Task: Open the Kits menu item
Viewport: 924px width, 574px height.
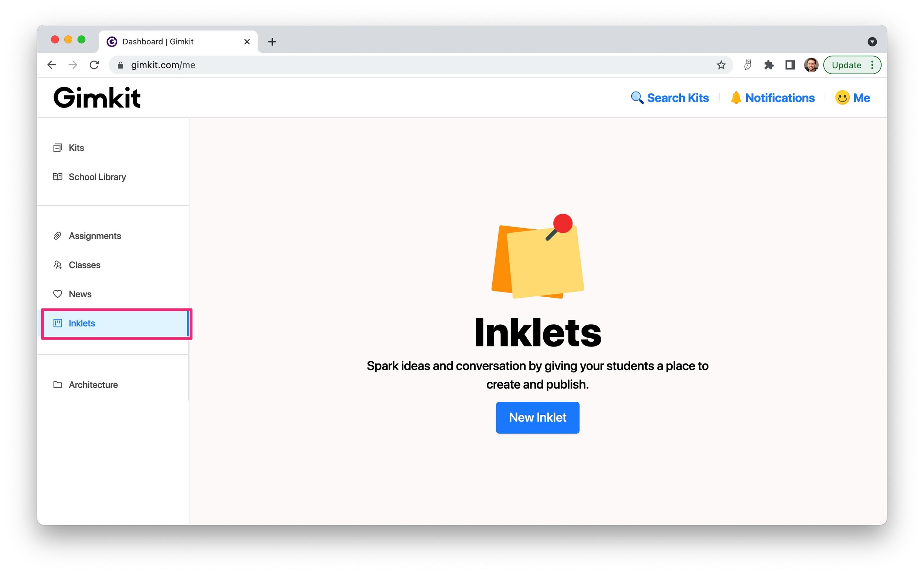Action: click(x=76, y=147)
